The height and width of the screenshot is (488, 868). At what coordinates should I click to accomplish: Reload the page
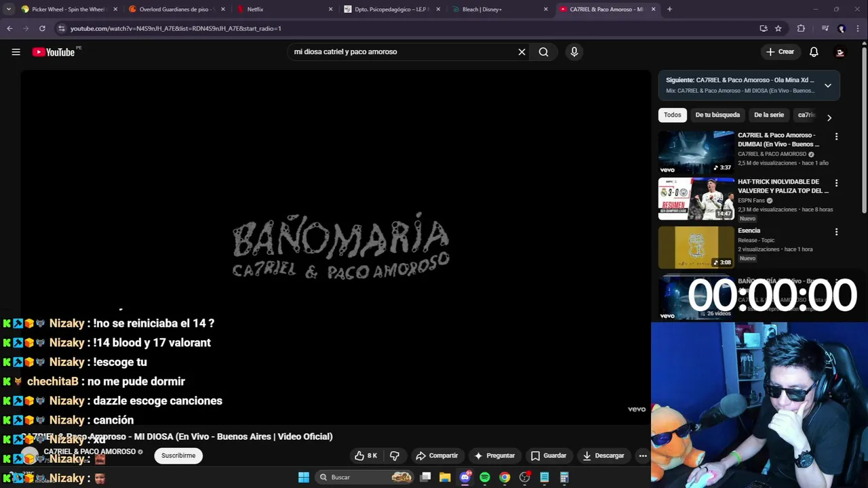tap(42, 28)
